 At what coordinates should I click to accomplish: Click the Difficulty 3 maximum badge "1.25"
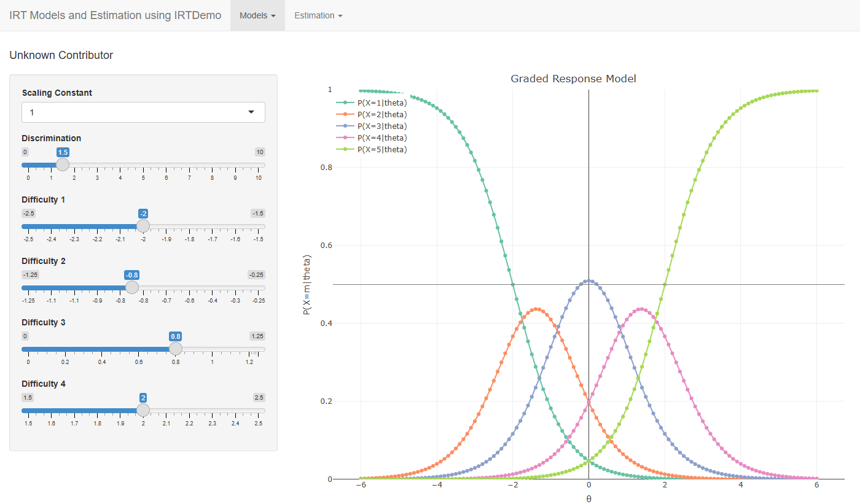click(x=257, y=336)
